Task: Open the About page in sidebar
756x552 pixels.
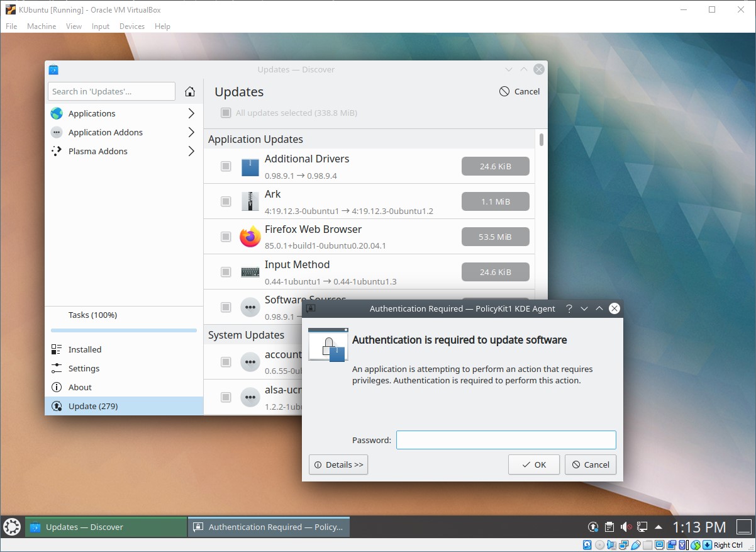Action: [x=124, y=387]
